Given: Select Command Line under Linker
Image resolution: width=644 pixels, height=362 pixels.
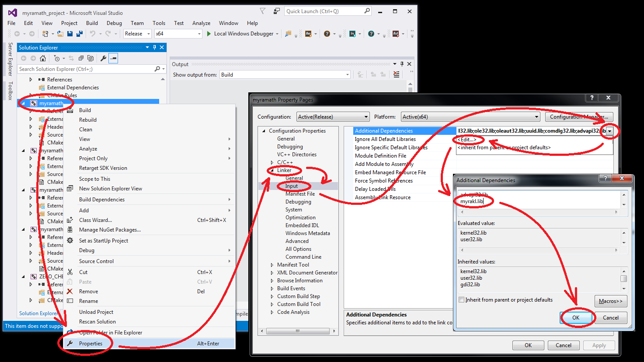Looking at the screenshot, I should tap(303, 257).
